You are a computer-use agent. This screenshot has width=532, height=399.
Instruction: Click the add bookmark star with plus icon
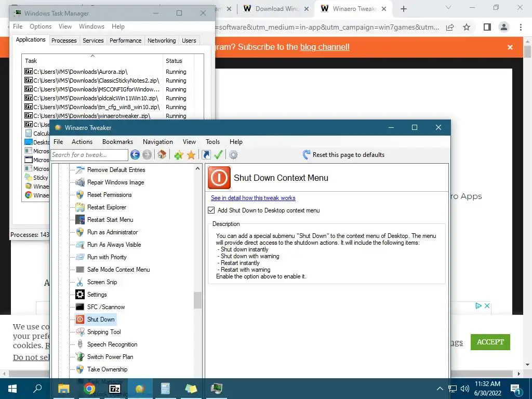pos(179,155)
